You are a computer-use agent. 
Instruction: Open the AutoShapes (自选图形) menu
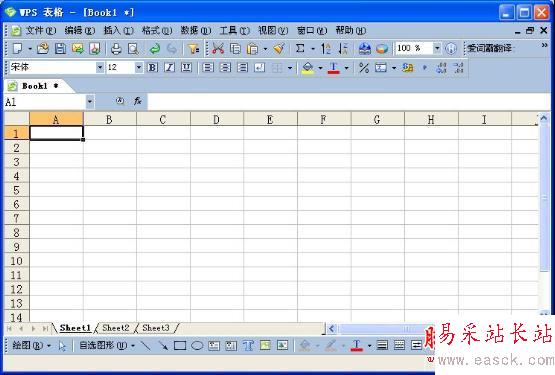(107, 345)
